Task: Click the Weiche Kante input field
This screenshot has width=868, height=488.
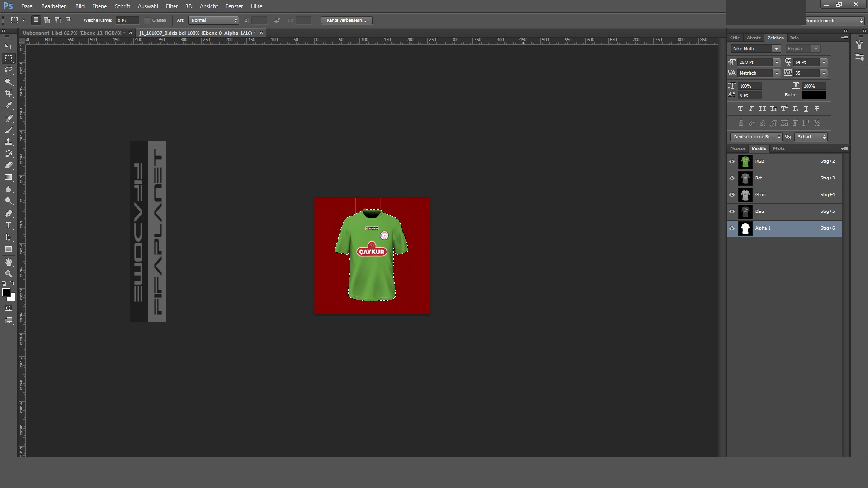Action: (127, 20)
